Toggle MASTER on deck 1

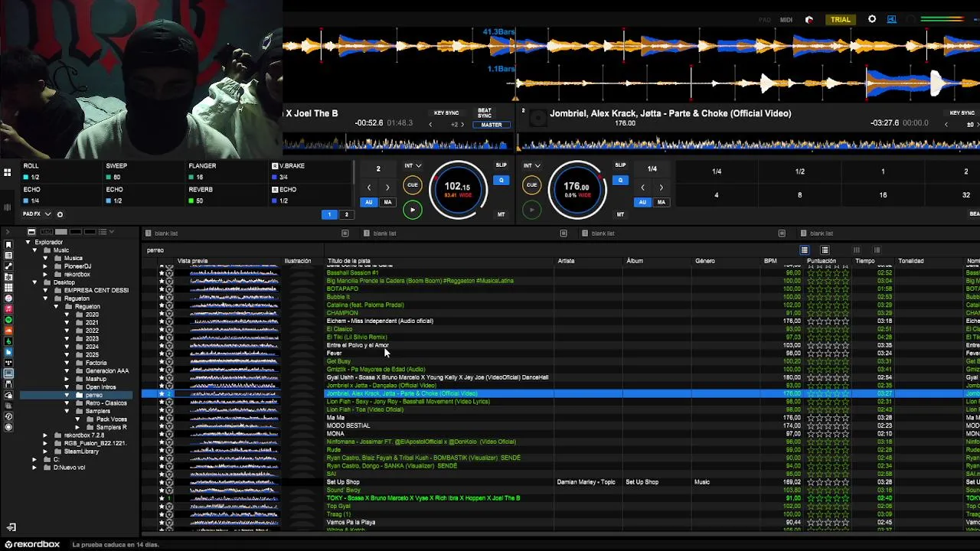coord(492,125)
